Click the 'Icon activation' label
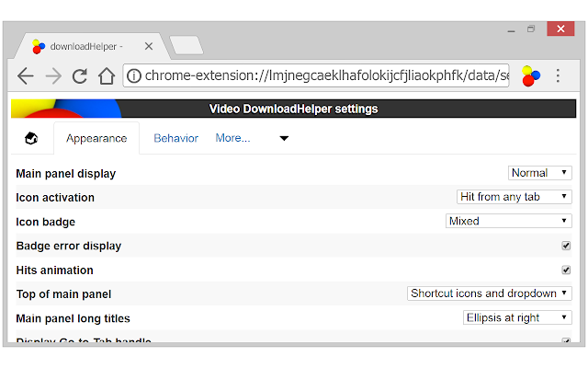 coord(55,198)
